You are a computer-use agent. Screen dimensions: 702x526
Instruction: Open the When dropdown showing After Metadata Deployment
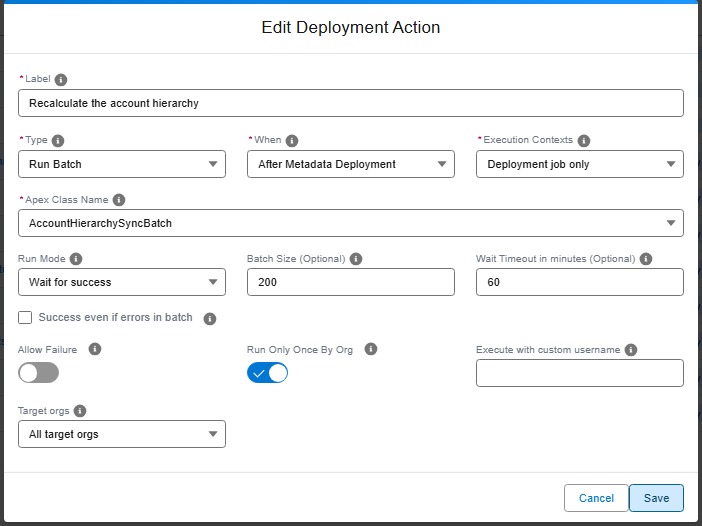point(351,164)
